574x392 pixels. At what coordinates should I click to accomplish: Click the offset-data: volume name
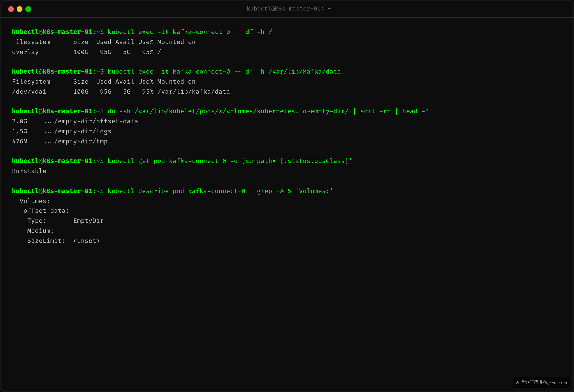(x=46, y=211)
